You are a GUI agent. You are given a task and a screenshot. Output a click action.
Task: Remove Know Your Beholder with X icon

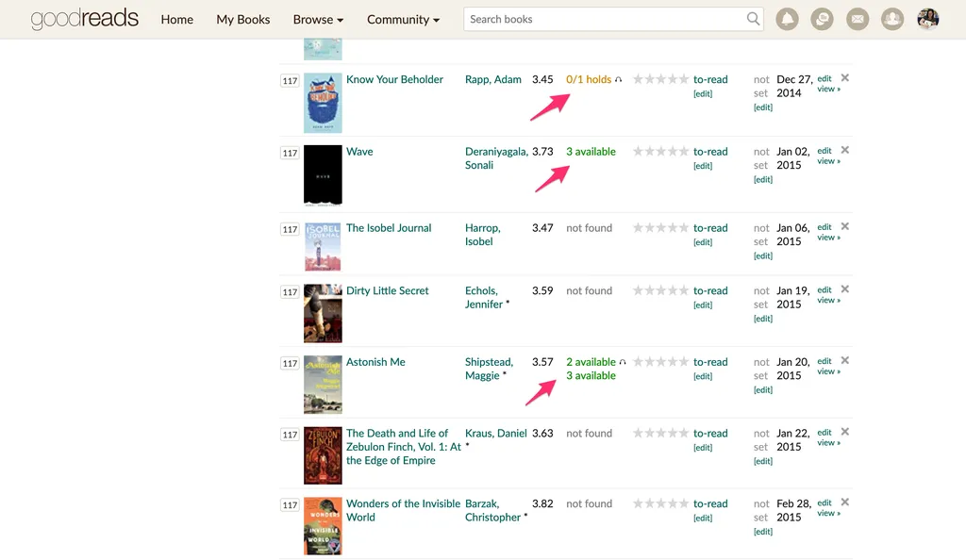pos(845,77)
